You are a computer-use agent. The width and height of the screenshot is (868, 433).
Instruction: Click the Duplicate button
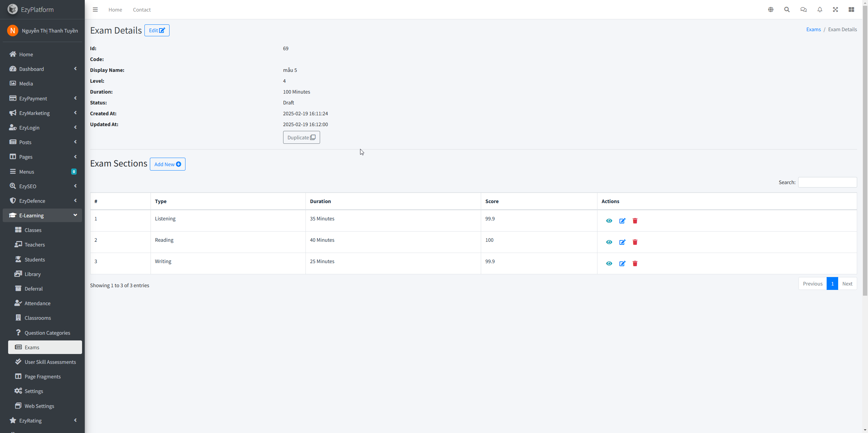pos(301,137)
